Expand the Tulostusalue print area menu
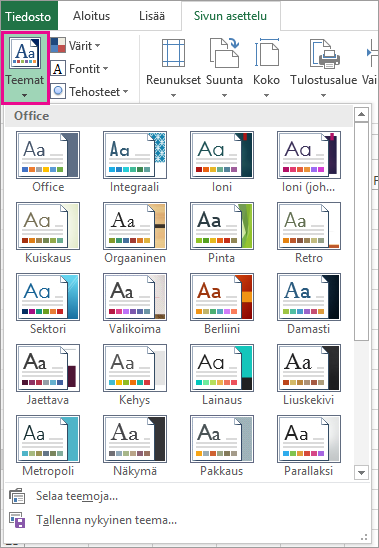Image resolution: width=379 pixels, height=548 pixels. [x=323, y=68]
